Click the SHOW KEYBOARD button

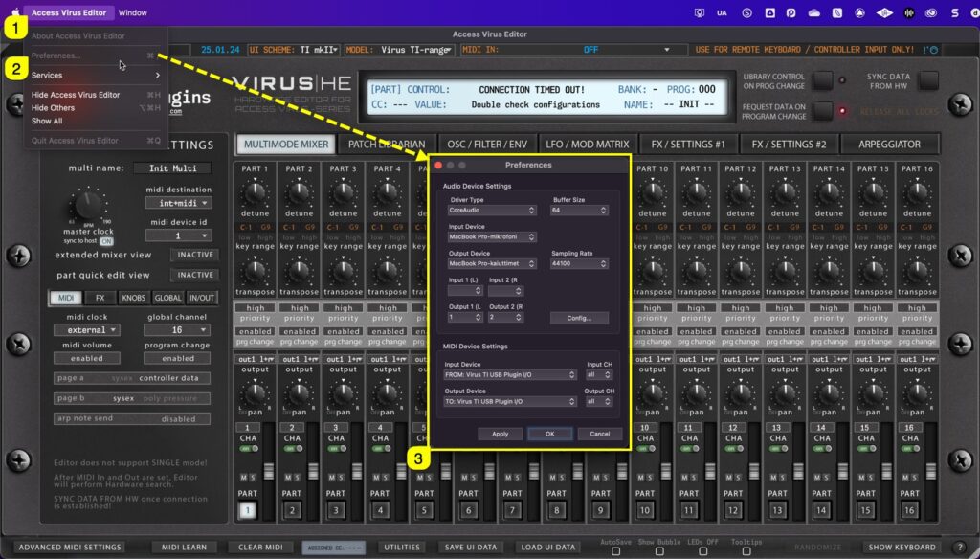901,547
